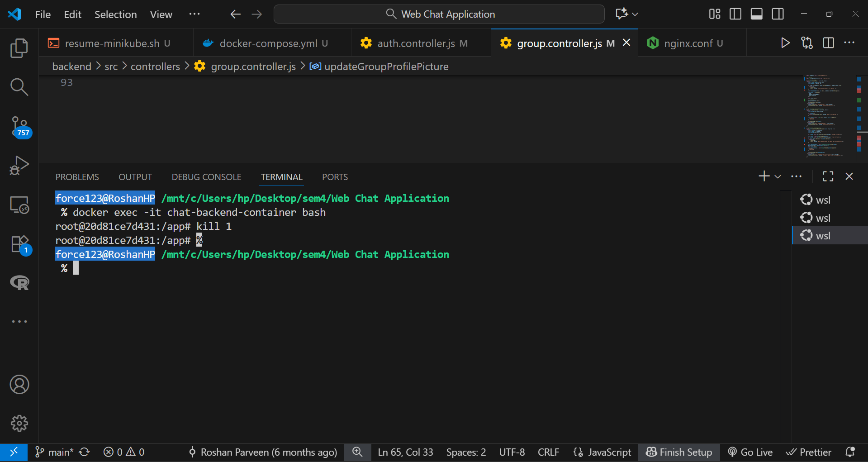Click the main* git branch indicator
868x462 pixels.
[x=54, y=452]
